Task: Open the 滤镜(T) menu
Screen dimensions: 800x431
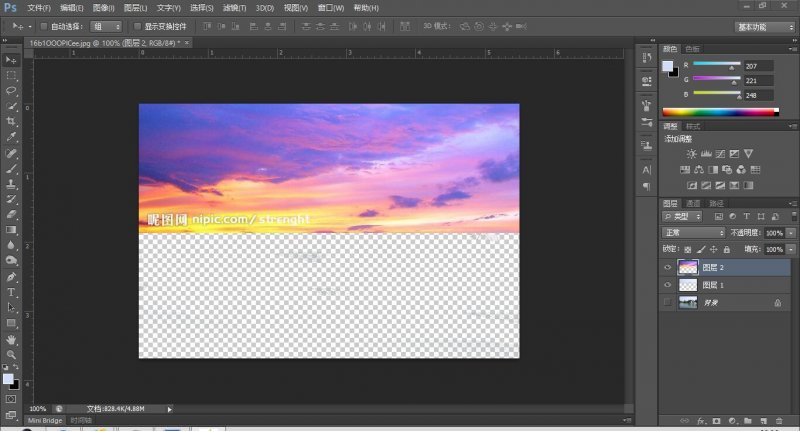Action: 234,8
